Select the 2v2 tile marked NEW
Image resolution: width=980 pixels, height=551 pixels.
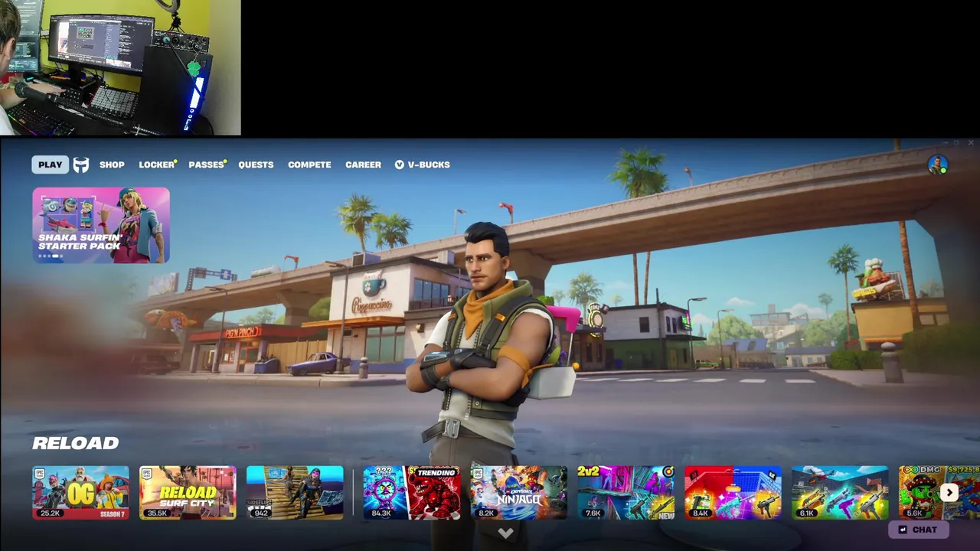click(626, 493)
